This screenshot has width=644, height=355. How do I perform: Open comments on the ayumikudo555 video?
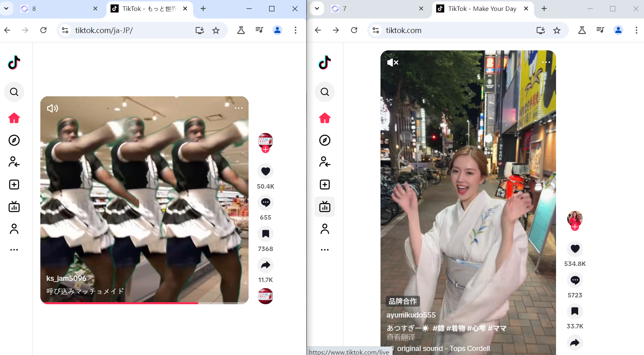click(575, 280)
